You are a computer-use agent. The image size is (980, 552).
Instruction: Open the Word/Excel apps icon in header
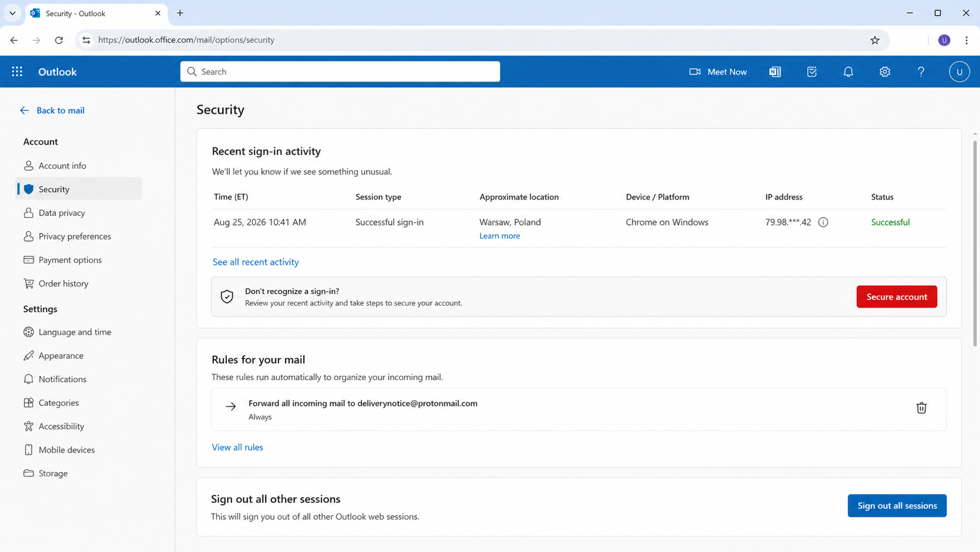(775, 72)
